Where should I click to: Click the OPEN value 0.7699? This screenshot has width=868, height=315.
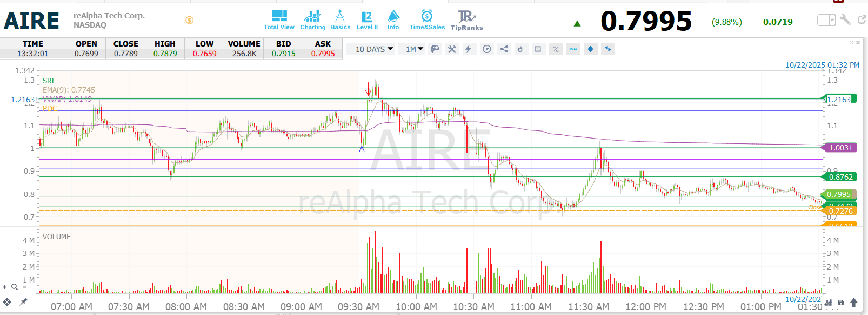click(86, 54)
